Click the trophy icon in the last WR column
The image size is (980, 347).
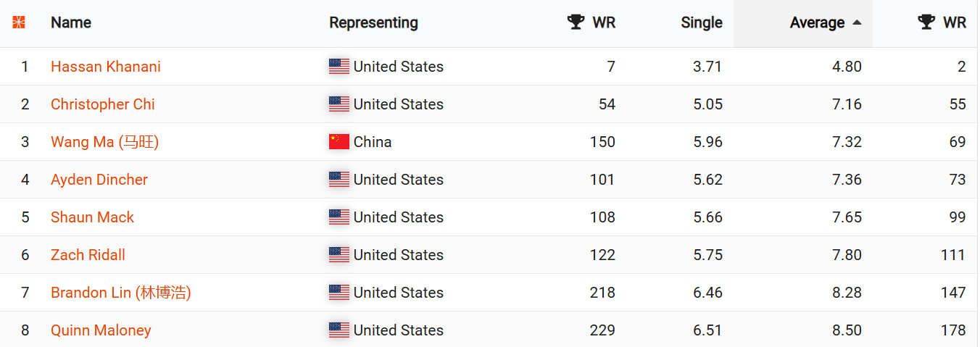click(926, 22)
